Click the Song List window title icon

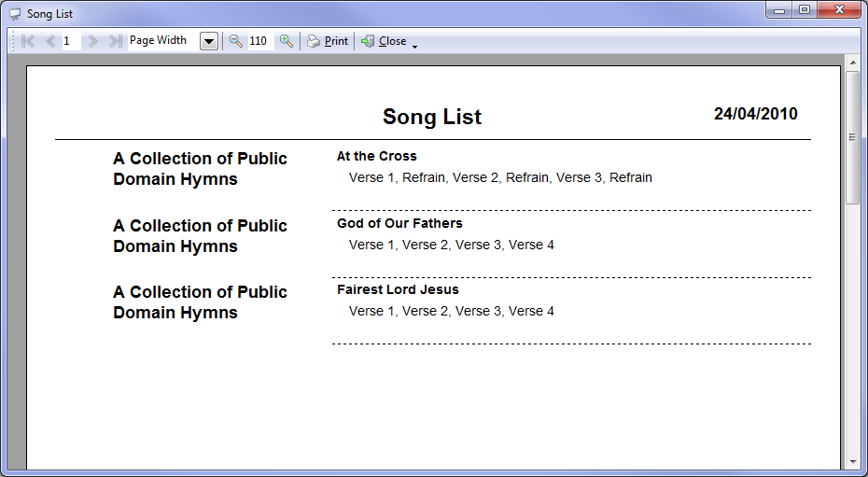click(x=15, y=14)
